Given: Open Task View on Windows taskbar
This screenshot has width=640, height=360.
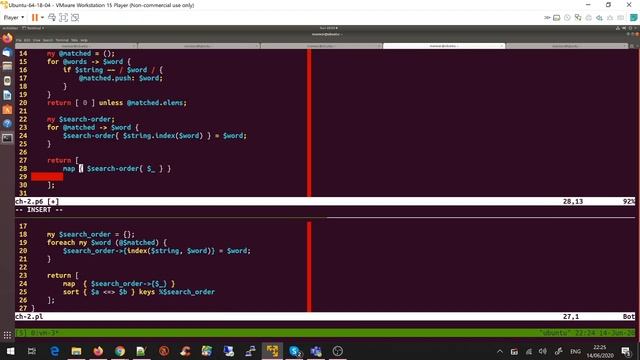Looking at the screenshot, I should pyautogui.click(x=32, y=351).
